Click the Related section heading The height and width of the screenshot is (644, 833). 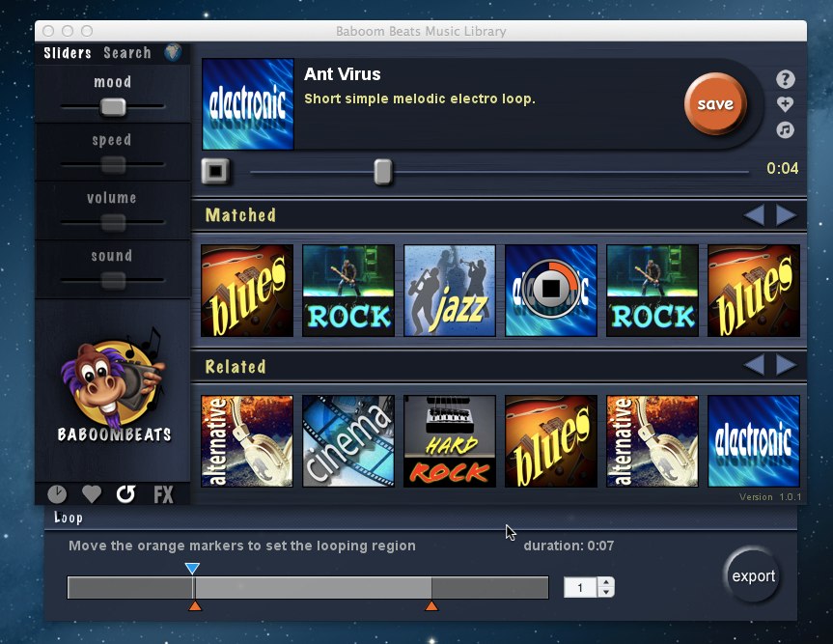(x=236, y=367)
